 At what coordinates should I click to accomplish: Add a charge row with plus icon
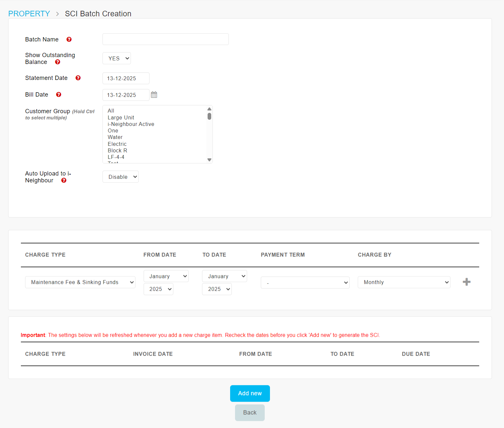(x=466, y=282)
